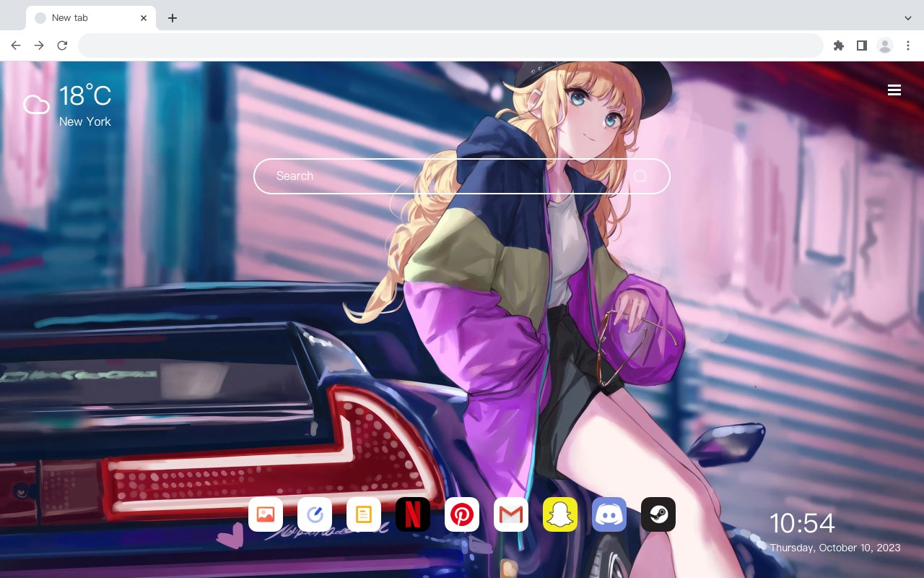Open the Chrome extensions puzzle icon
Screen dimensions: 924x578
839,46
